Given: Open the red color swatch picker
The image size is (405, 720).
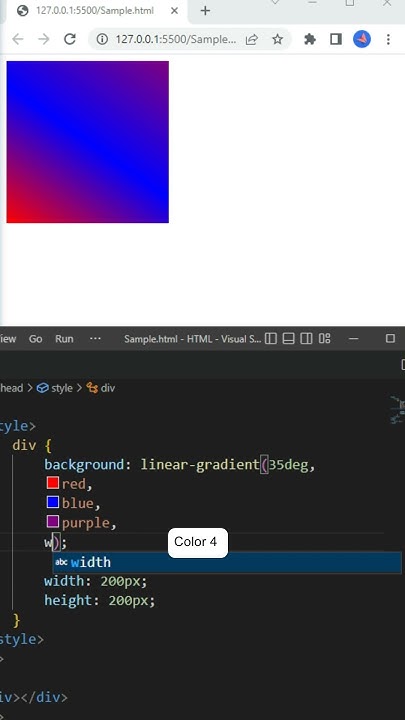Looking at the screenshot, I should 53,483.
